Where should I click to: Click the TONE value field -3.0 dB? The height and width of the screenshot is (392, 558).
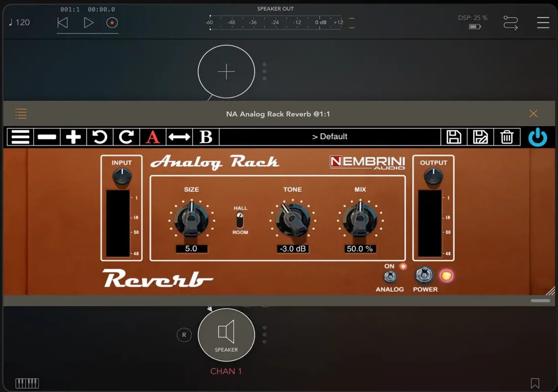pyautogui.click(x=292, y=249)
